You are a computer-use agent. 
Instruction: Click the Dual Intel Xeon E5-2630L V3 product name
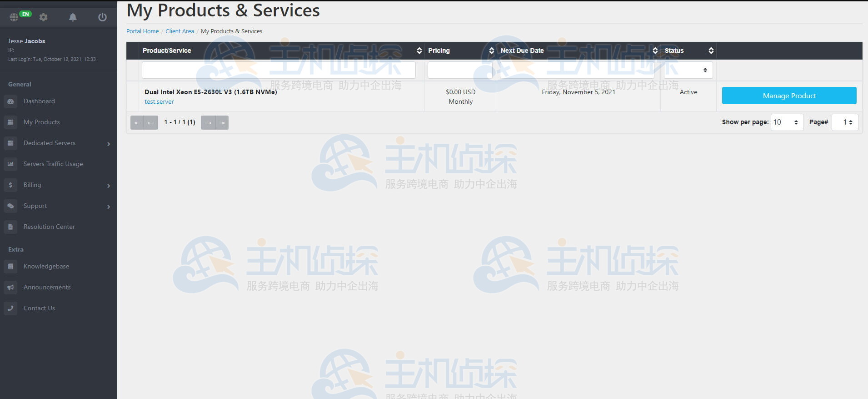pyautogui.click(x=211, y=92)
